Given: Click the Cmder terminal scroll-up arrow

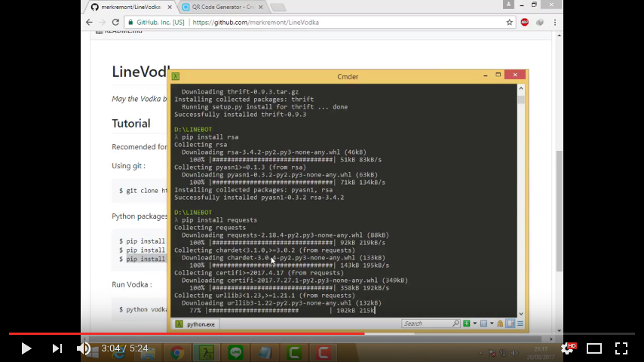Looking at the screenshot, I should coord(521,88).
